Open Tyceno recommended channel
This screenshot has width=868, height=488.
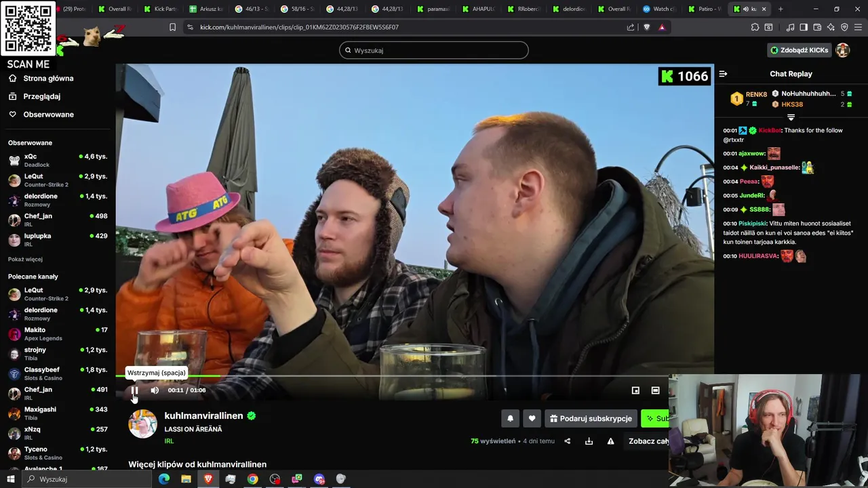(57, 453)
